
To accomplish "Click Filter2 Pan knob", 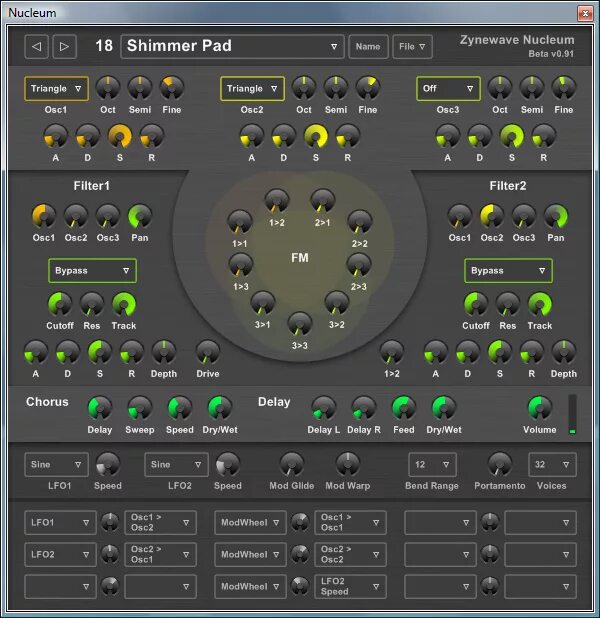I will click(x=556, y=216).
